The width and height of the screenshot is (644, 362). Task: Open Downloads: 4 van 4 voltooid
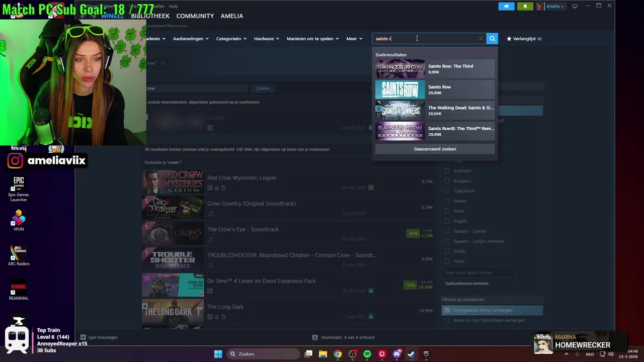[x=343, y=337]
